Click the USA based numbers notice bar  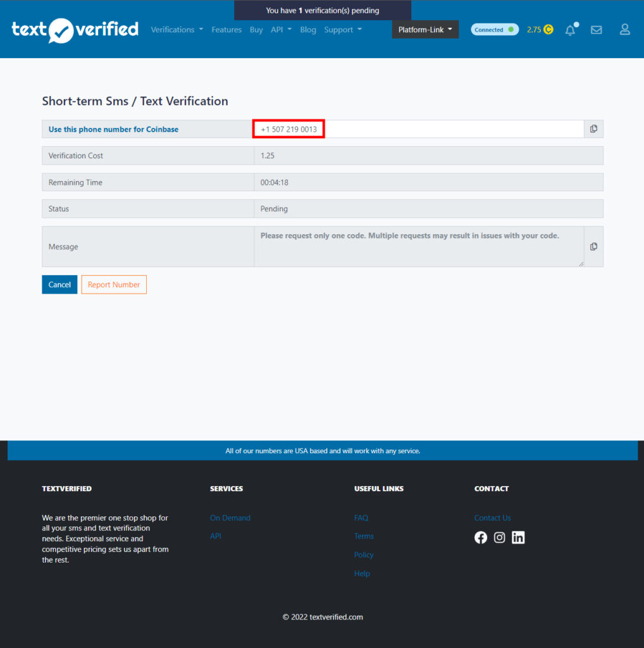click(x=323, y=451)
